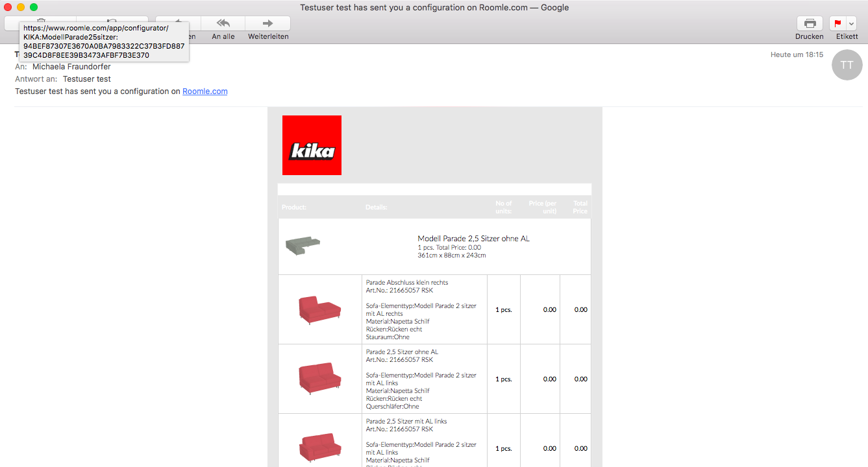Click the kika logo image
868x467 pixels.
(x=312, y=145)
